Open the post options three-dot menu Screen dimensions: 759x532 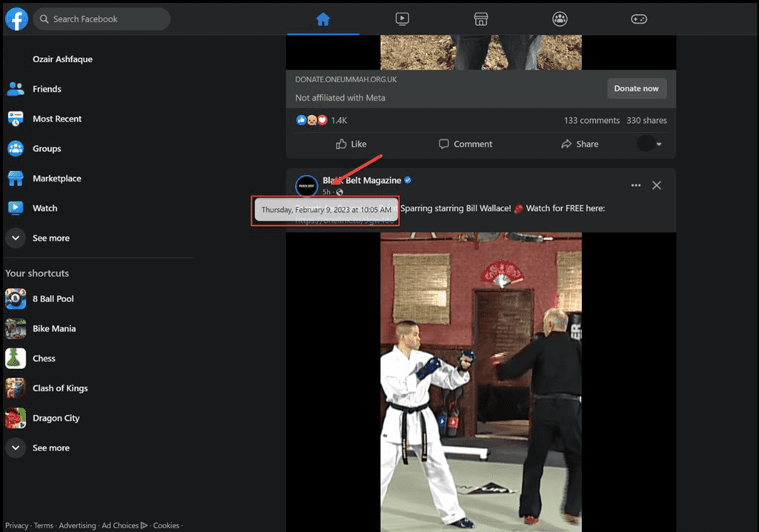point(635,185)
